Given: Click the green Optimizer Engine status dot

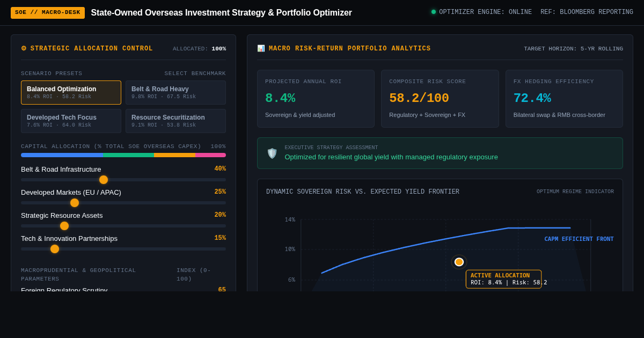Looking at the screenshot, I should 434,12.
